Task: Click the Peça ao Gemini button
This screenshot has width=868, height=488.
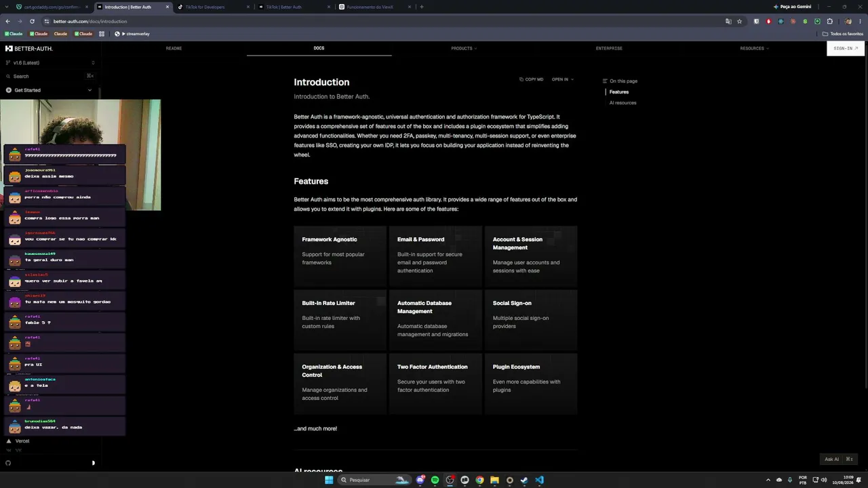Action: point(792,7)
